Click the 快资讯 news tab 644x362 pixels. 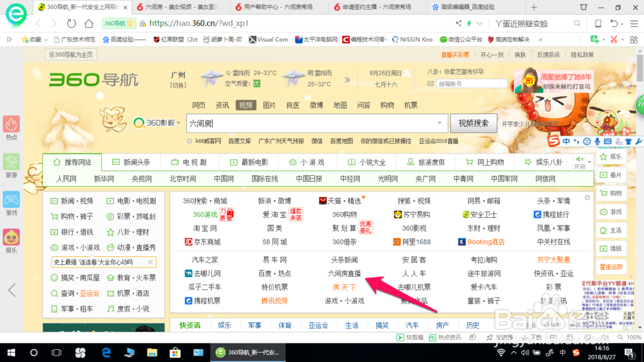(x=190, y=325)
